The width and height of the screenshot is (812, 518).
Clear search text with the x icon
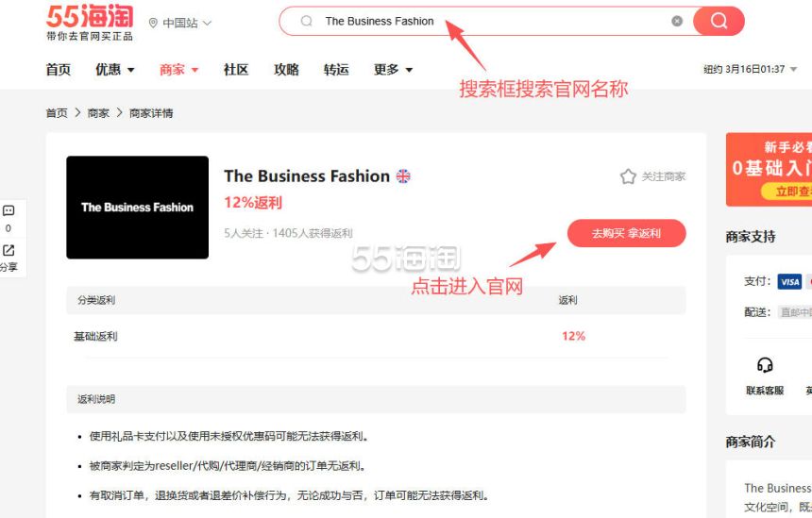677,21
